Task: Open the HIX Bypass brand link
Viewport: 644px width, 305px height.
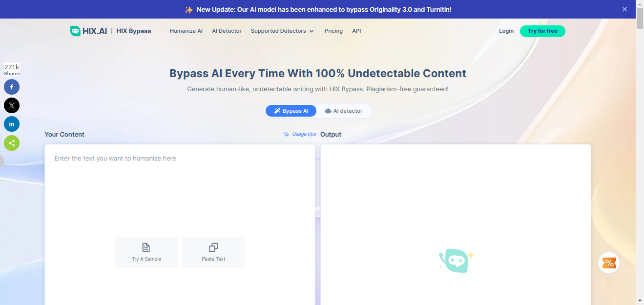Action: 134,31
